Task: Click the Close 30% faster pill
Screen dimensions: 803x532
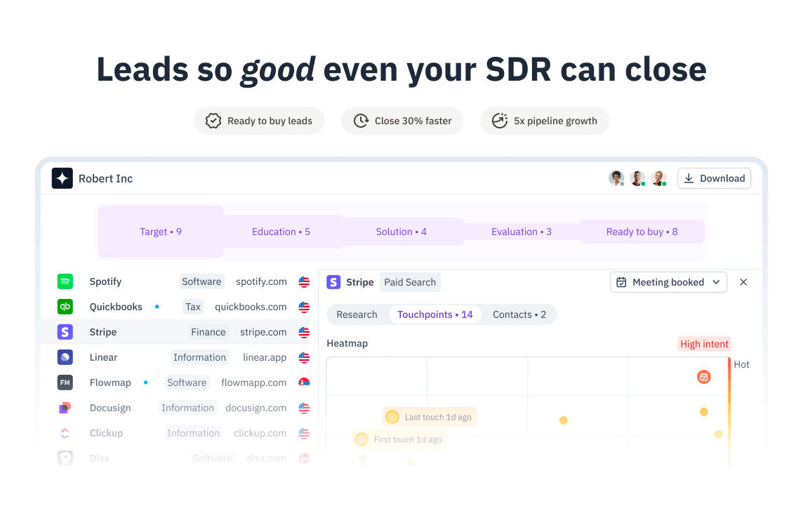Action: tap(402, 121)
